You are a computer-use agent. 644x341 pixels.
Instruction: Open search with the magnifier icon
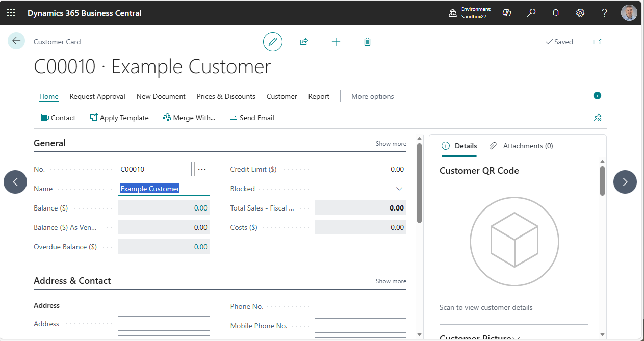point(531,12)
